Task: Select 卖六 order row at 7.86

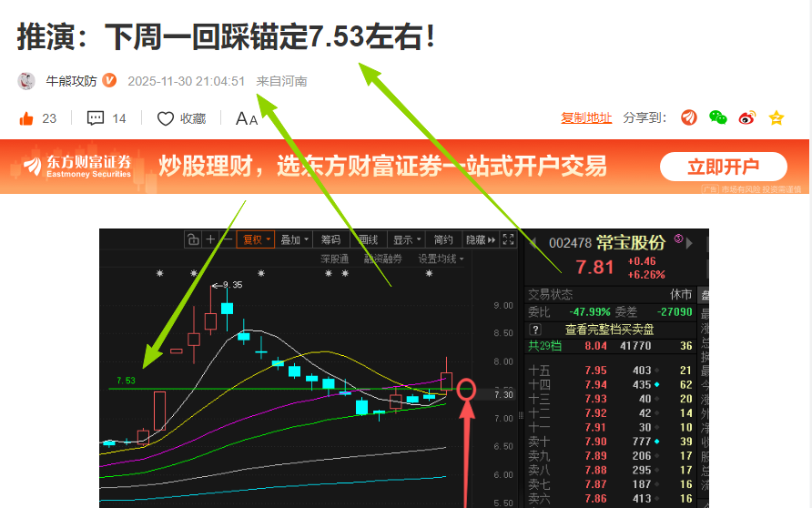Action: [610, 499]
